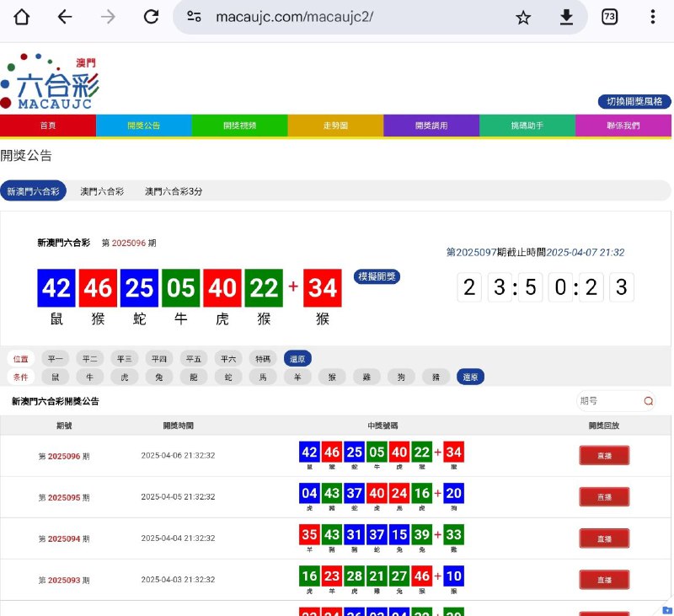Toggle the 平六 position filter

[x=228, y=358]
